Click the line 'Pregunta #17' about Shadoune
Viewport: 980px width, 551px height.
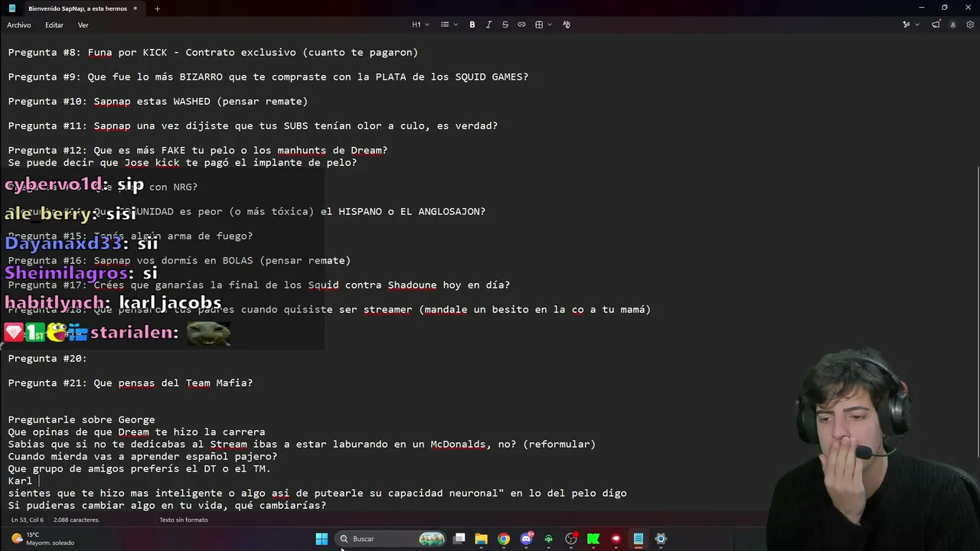pos(259,285)
